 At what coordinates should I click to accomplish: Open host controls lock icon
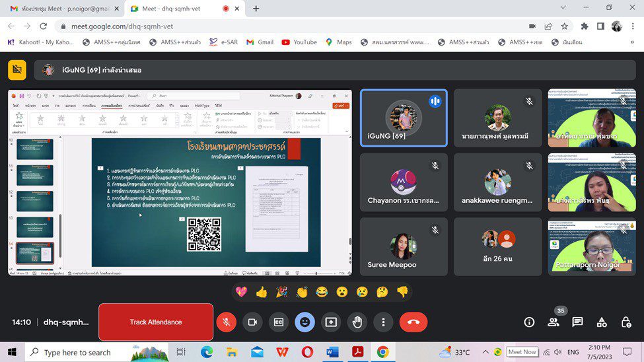click(626, 322)
